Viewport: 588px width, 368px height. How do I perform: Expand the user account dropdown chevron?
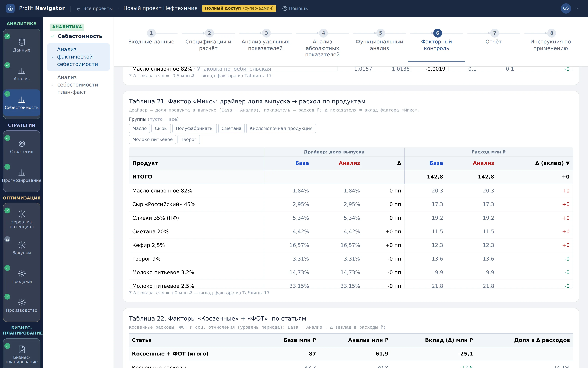pos(577,8)
